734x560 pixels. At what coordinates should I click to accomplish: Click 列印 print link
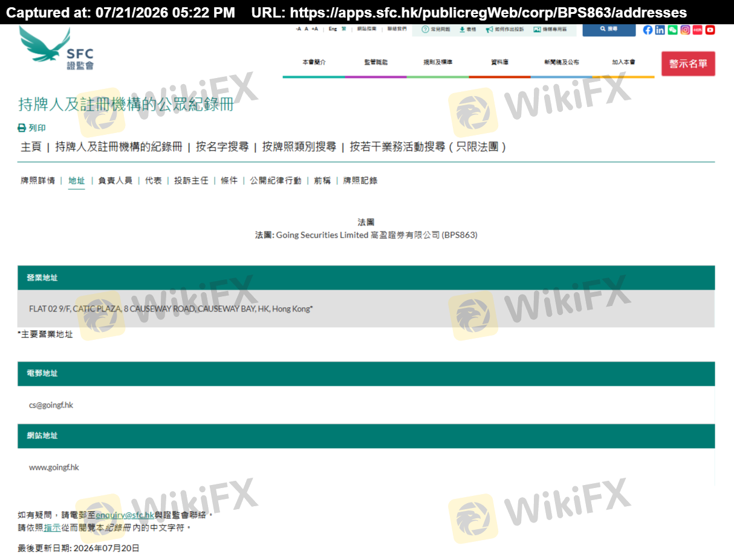(x=37, y=128)
